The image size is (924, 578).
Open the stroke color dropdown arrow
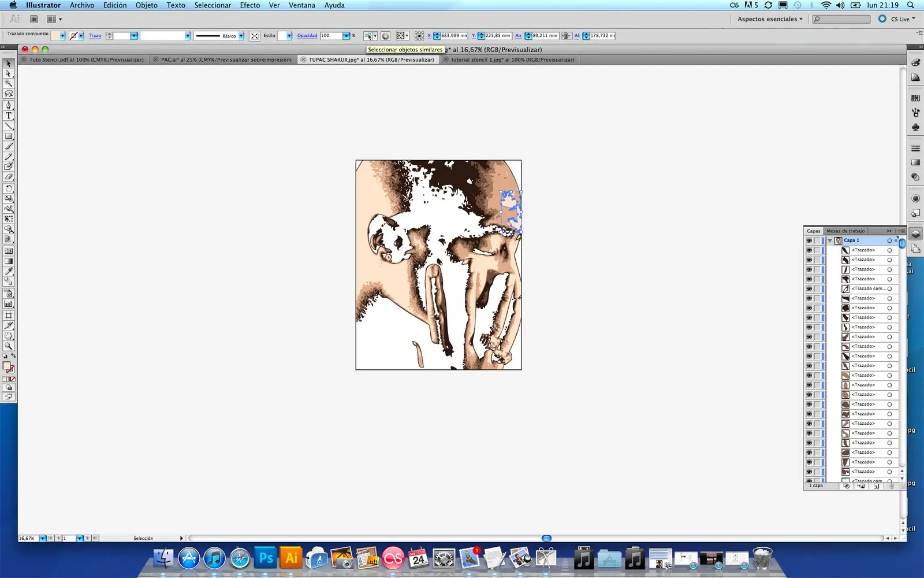[x=81, y=36]
